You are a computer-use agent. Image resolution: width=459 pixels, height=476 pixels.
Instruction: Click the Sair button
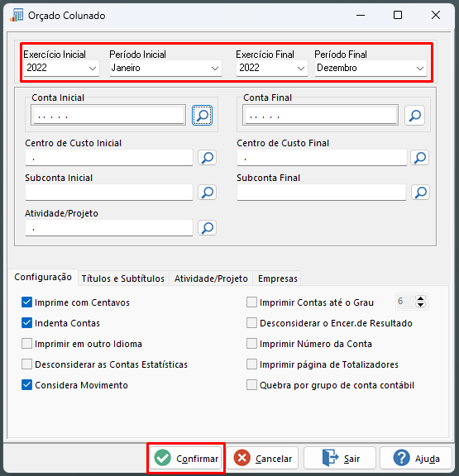(340, 458)
